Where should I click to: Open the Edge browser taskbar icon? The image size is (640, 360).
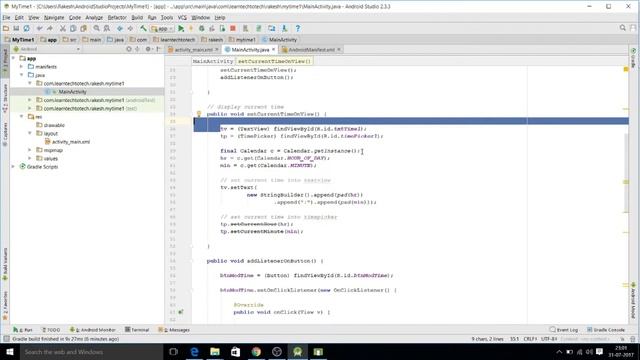194,351
